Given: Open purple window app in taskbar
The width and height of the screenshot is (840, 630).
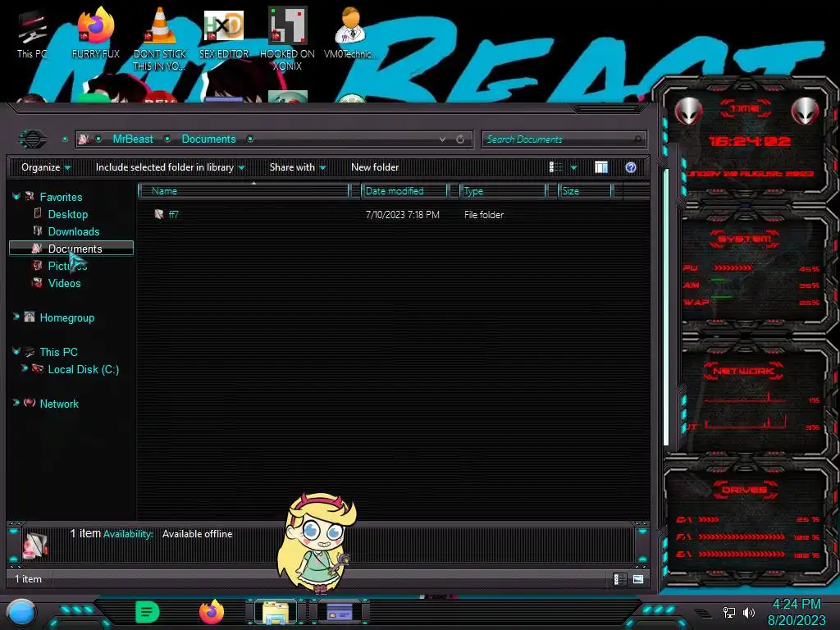Looking at the screenshot, I should (x=339, y=612).
